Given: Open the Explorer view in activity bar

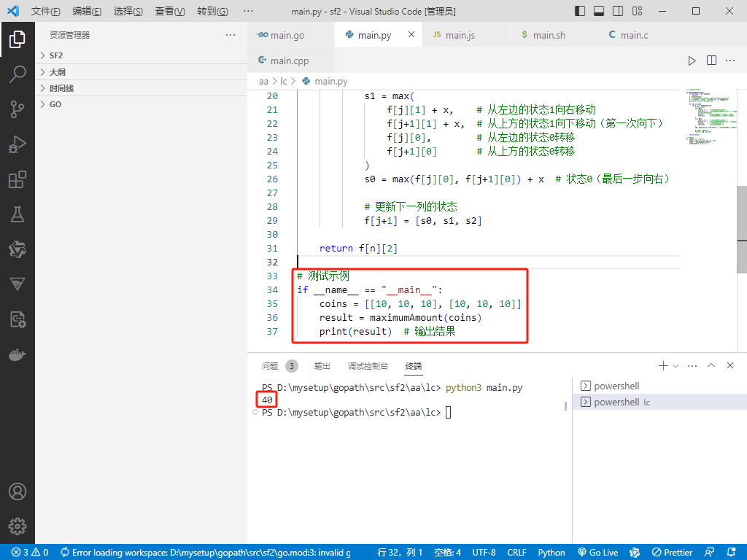Looking at the screenshot, I should pyautogui.click(x=18, y=39).
